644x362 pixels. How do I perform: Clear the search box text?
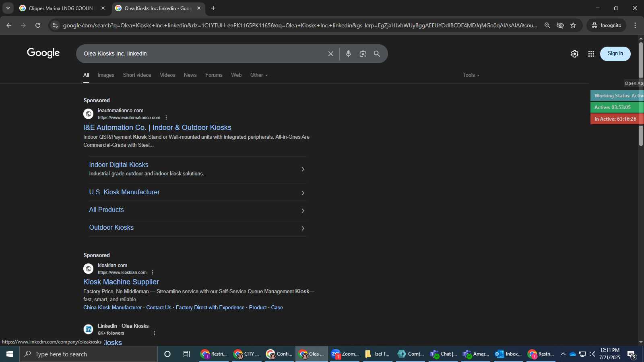coord(330,53)
